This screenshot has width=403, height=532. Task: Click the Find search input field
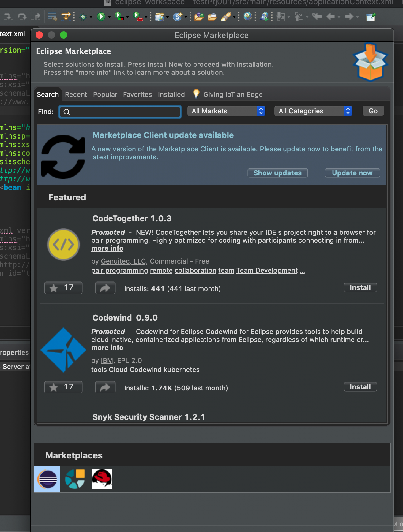coord(120,112)
